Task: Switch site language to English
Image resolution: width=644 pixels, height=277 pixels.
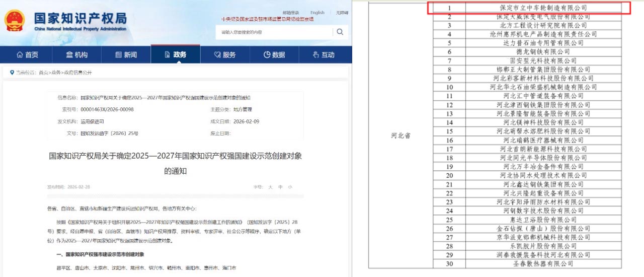Action: pyautogui.click(x=317, y=13)
